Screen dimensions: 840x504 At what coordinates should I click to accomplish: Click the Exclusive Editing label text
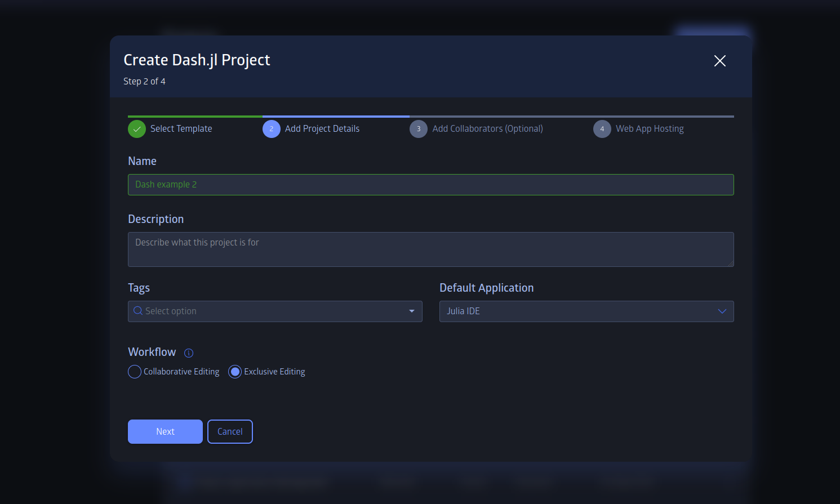(274, 372)
